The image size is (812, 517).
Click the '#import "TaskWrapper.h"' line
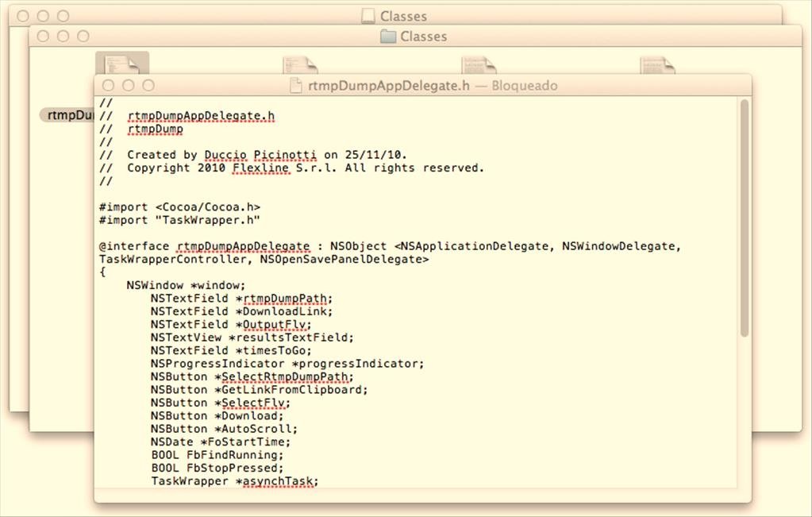pyautogui.click(x=179, y=220)
